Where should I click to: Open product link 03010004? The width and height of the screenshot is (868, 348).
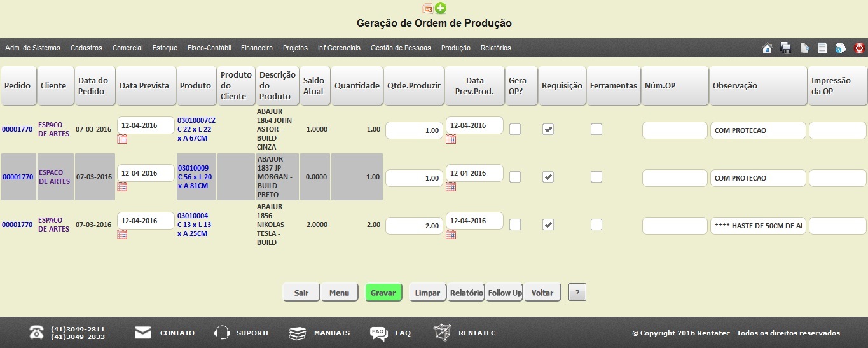pos(195,225)
